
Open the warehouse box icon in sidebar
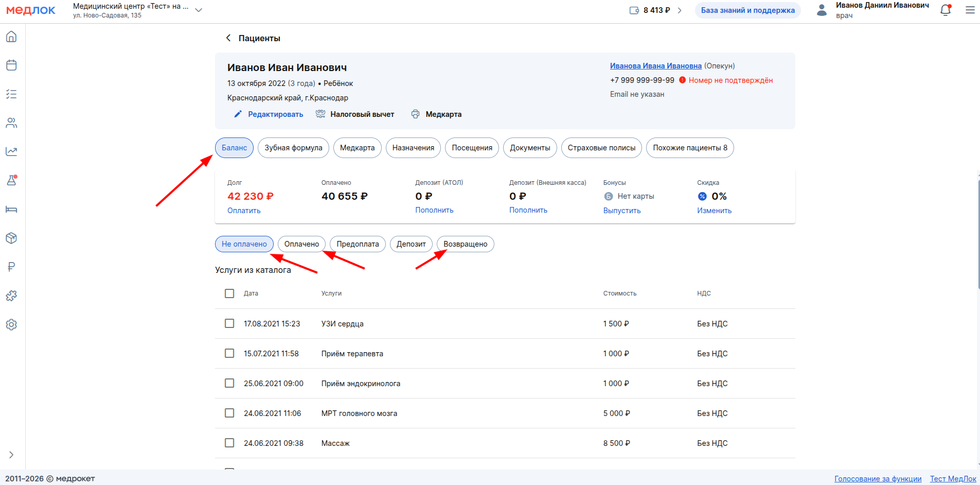tap(11, 238)
